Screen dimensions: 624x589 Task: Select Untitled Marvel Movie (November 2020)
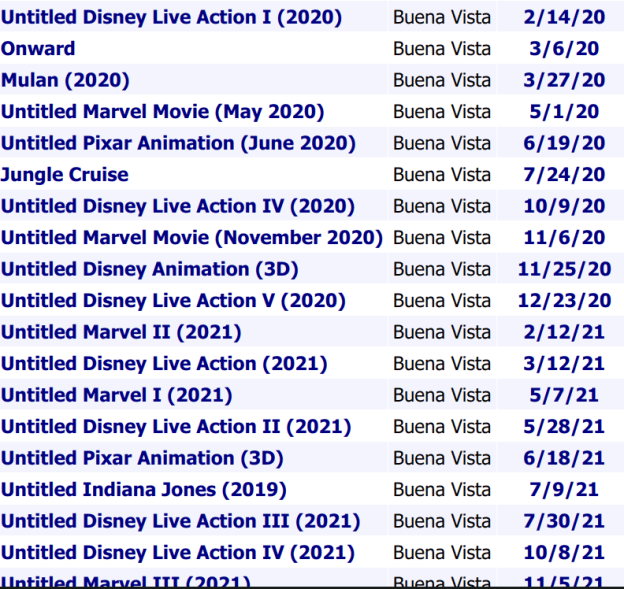coord(192,238)
